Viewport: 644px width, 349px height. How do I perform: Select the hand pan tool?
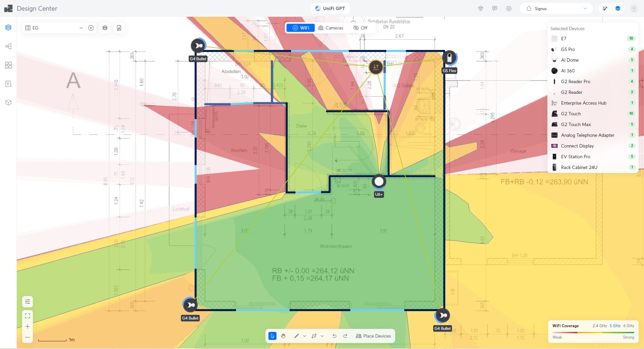[x=283, y=336]
